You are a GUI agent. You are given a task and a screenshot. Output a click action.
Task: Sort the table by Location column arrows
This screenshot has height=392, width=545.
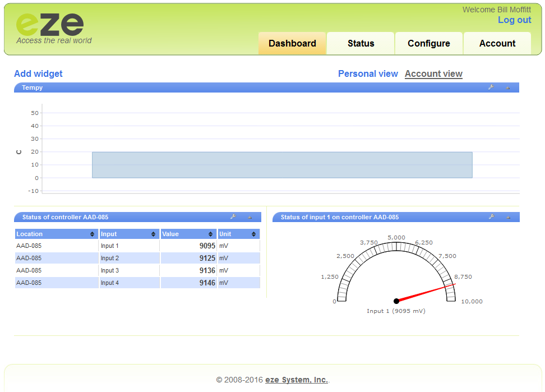pos(93,234)
